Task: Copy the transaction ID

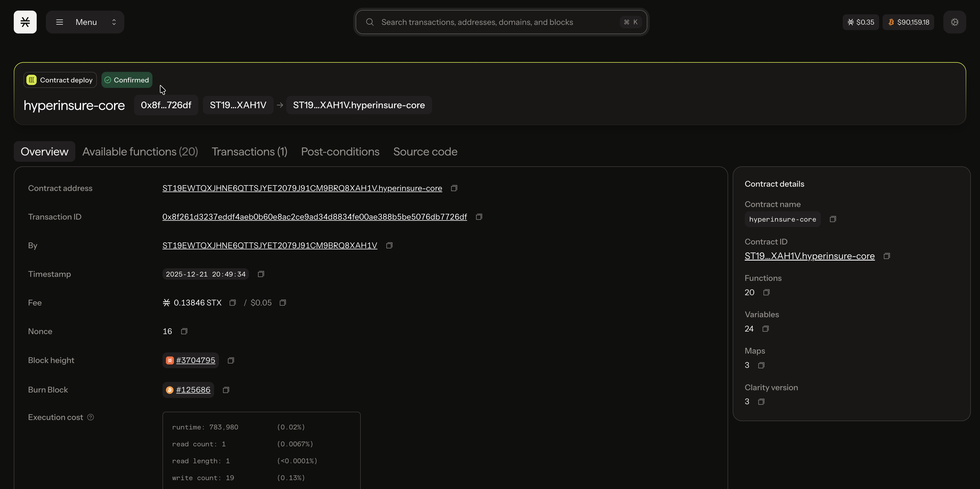Action: (x=479, y=217)
